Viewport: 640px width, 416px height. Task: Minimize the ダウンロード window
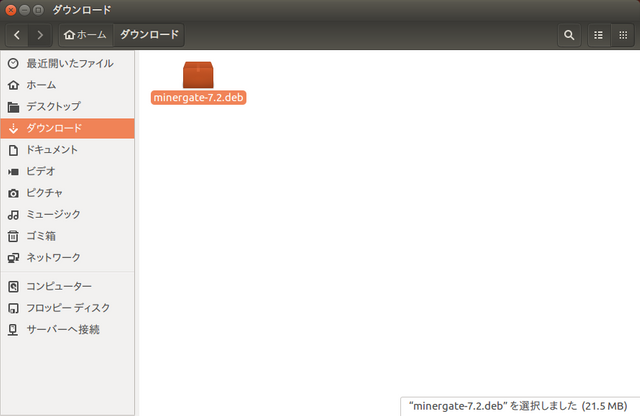[x=24, y=10]
